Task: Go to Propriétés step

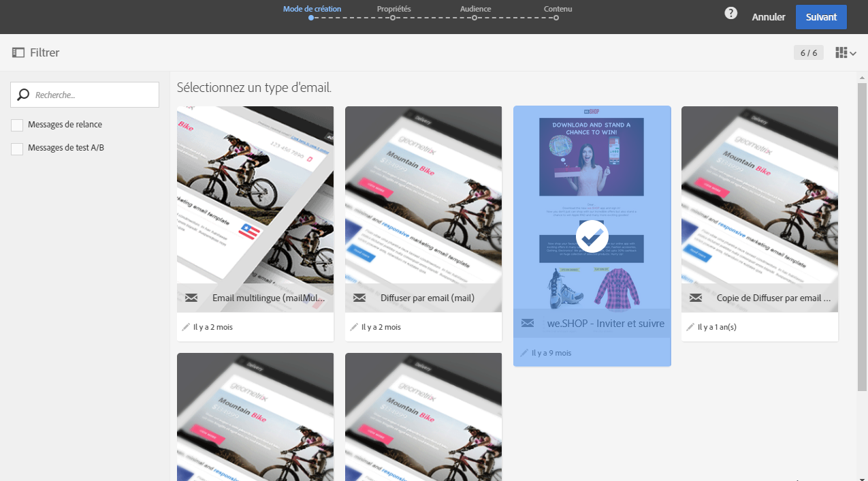Action: pyautogui.click(x=393, y=9)
